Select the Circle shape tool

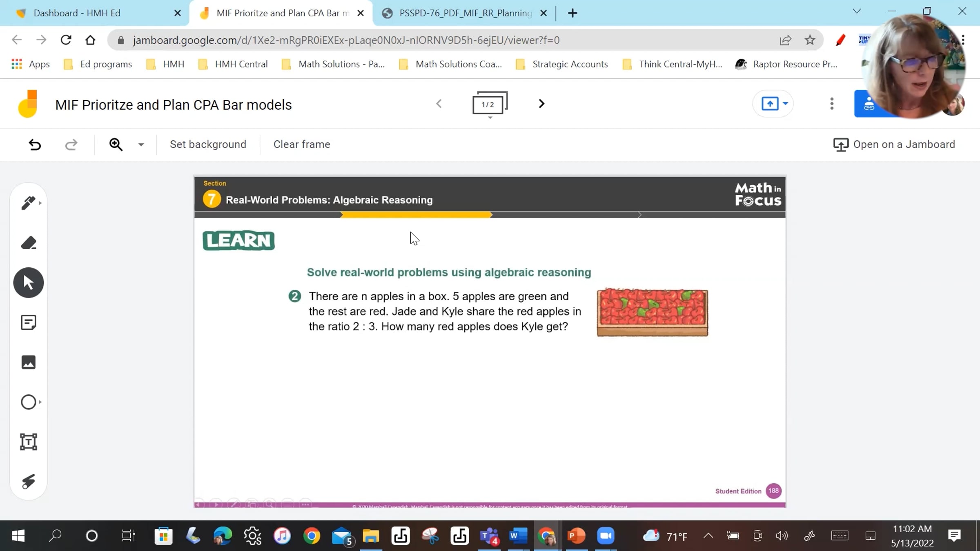(28, 402)
